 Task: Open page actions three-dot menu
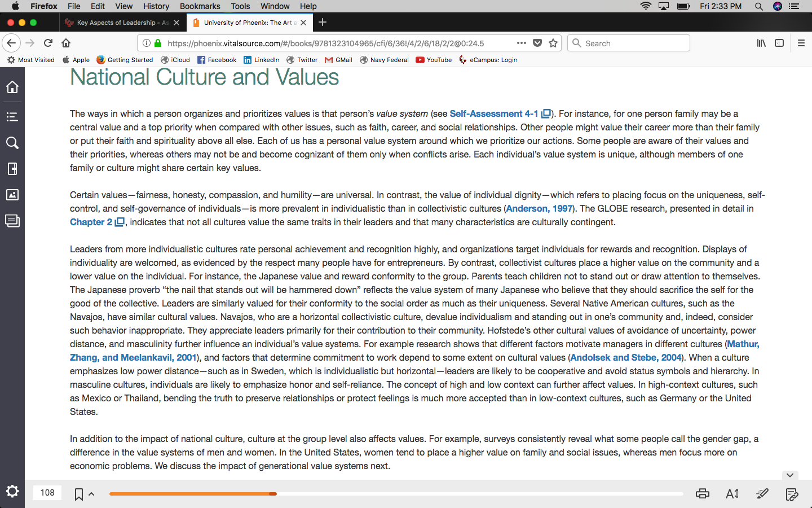pos(522,43)
